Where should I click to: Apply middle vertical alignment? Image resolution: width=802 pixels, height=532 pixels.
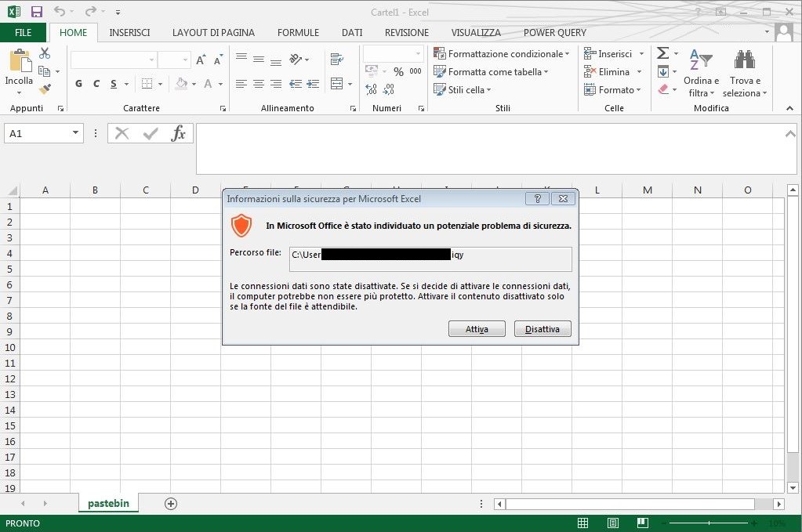click(259, 60)
